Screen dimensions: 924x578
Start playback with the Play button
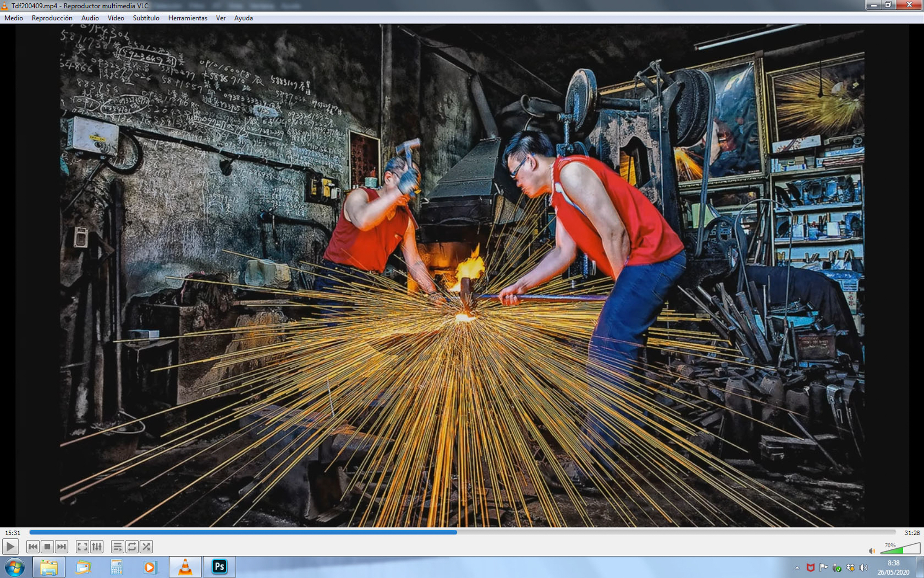pyautogui.click(x=10, y=547)
